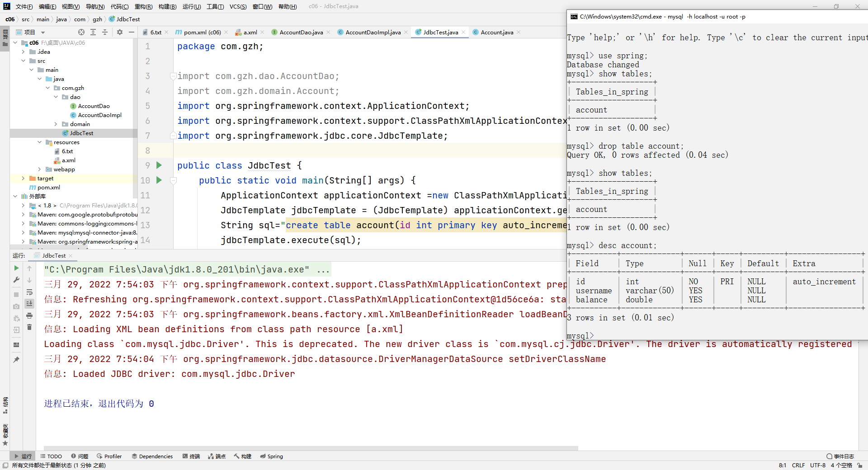Click the print console output icon
868x470 pixels.
29,315
